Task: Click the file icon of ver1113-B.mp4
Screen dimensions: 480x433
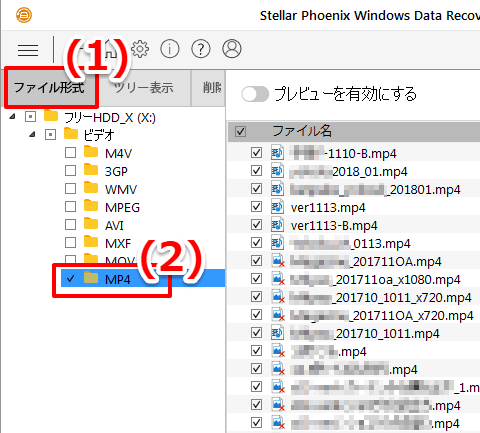Action: click(x=277, y=225)
